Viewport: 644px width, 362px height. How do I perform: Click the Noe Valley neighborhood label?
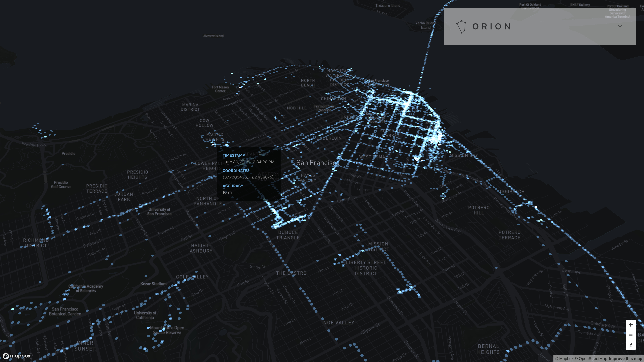click(339, 322)
